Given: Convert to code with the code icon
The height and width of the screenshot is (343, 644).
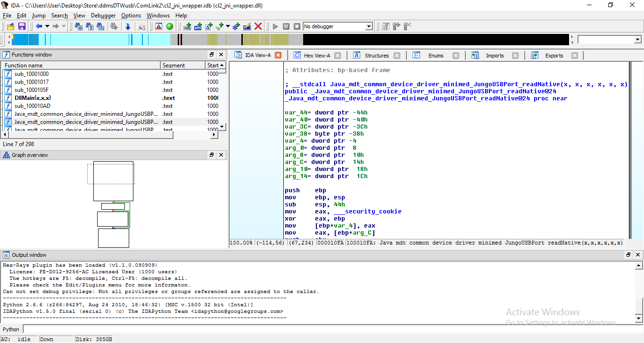Looking at the screenshot, I should (x=187, y=26).
